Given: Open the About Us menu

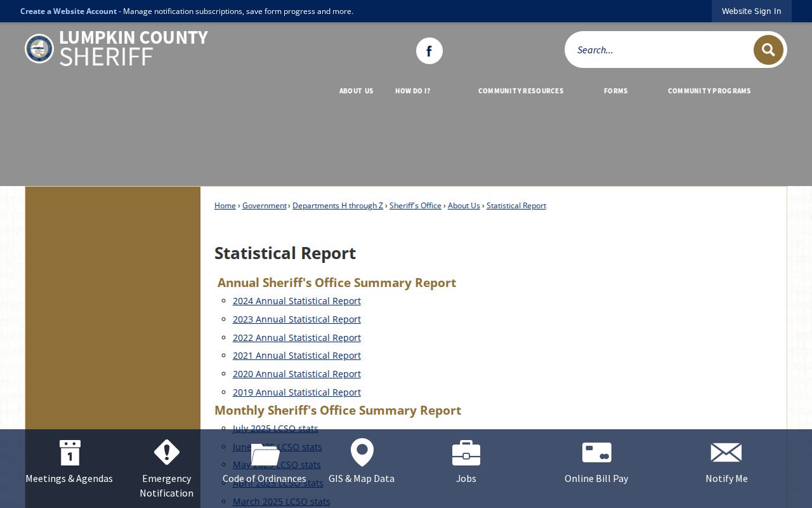Looking at the screenshot, I should point(356,91).
